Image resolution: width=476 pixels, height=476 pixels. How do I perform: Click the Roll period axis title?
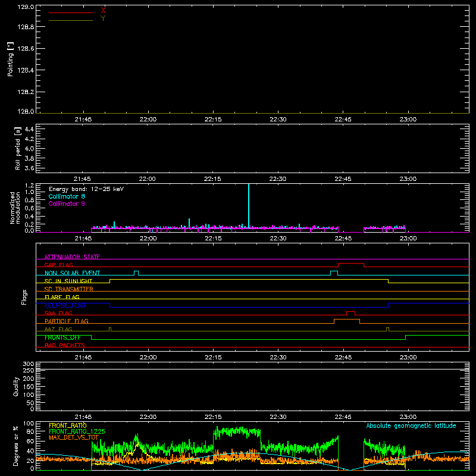point(18,148)
